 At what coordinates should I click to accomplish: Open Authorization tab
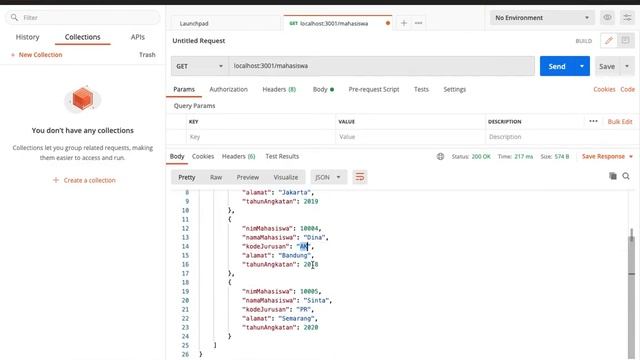click(229, 89)
